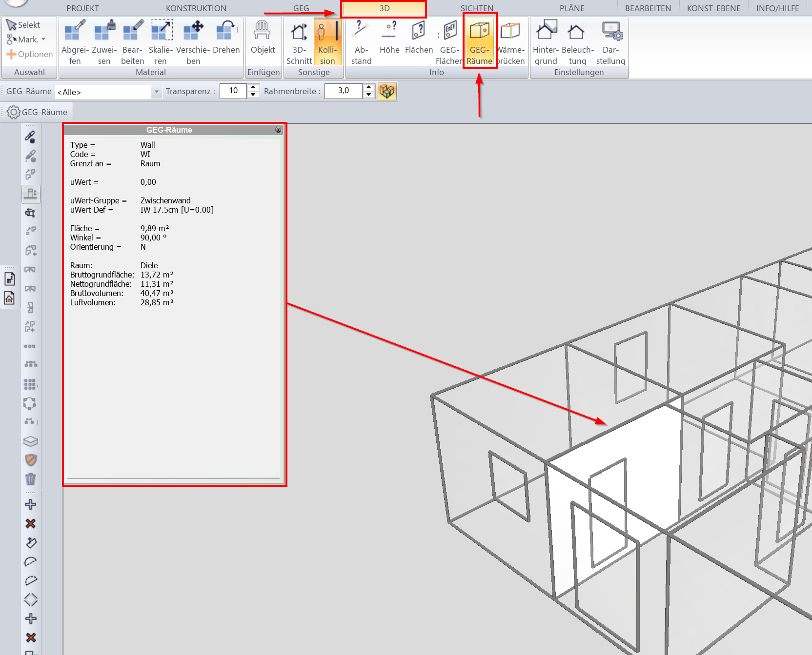
Task: Increase Rahmenbreite with the up arrow
Action: [x=368, y=87]
